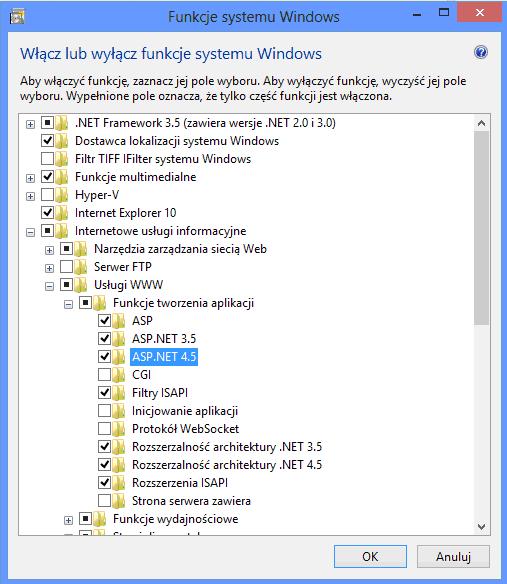Viewport: 507px width, 584px height.
Task: Select the ASP.NET 3.5 row label
Action: [x=164, y=339]
